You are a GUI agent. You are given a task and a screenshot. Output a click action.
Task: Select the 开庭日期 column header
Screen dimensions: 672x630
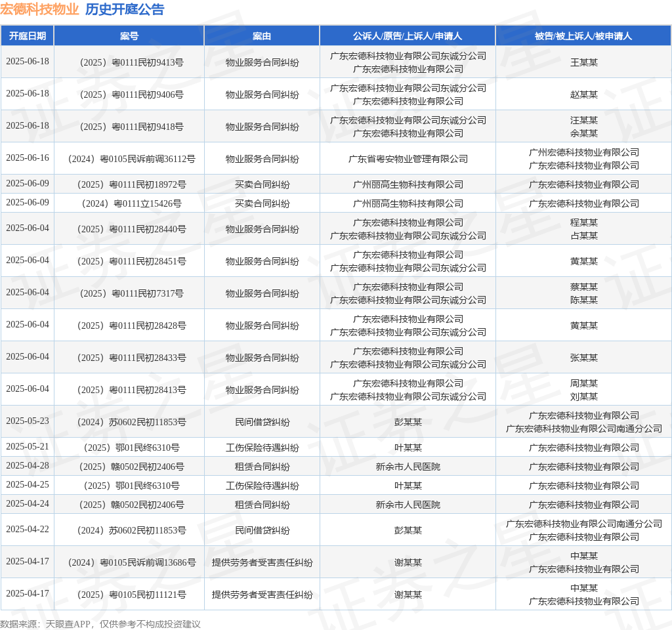(x=28, y=36)
